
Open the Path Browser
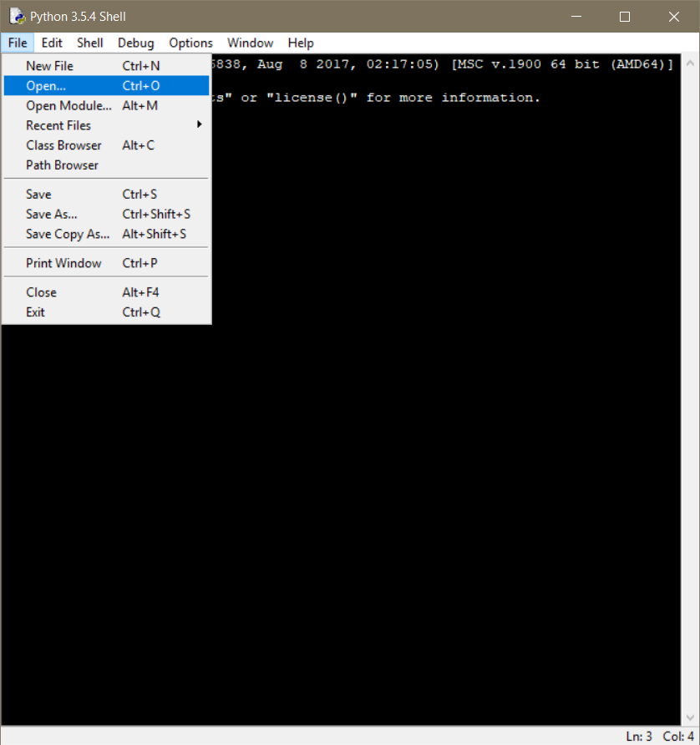(x=106, y=165)
